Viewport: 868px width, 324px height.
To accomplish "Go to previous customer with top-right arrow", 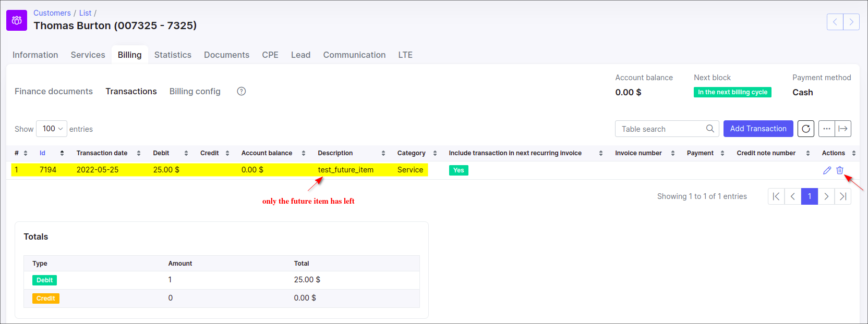I will coord(835,22).
